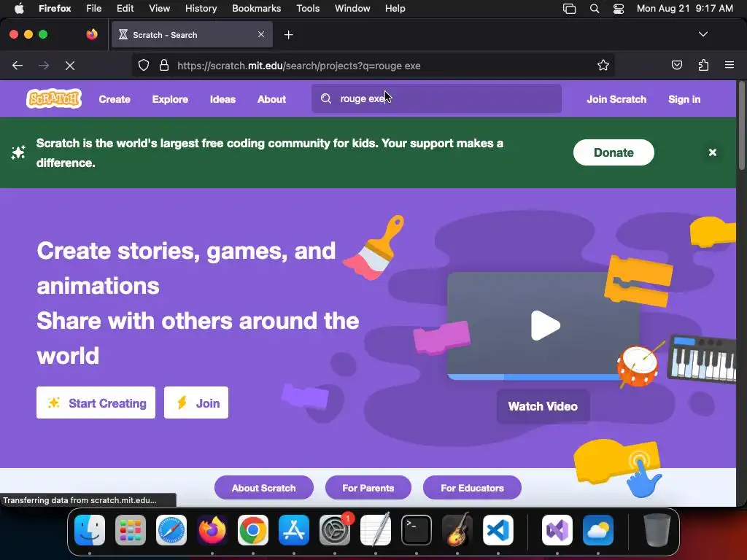Click the Start Creating button
This screenshot has width=747, height=560.
(96, 402)
